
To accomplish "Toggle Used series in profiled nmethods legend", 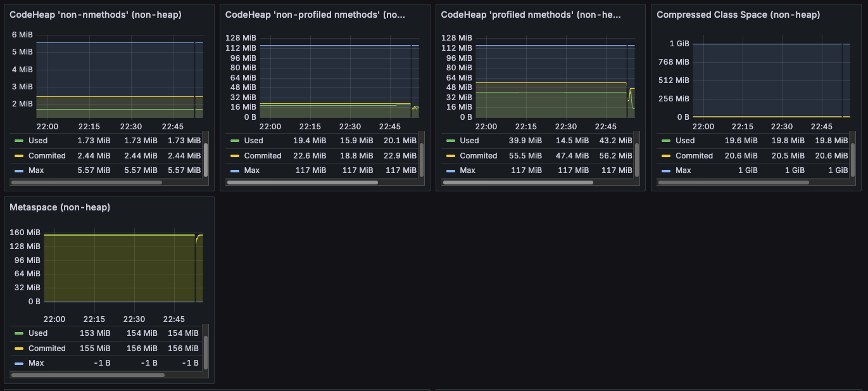I will (x=469, y=141).
